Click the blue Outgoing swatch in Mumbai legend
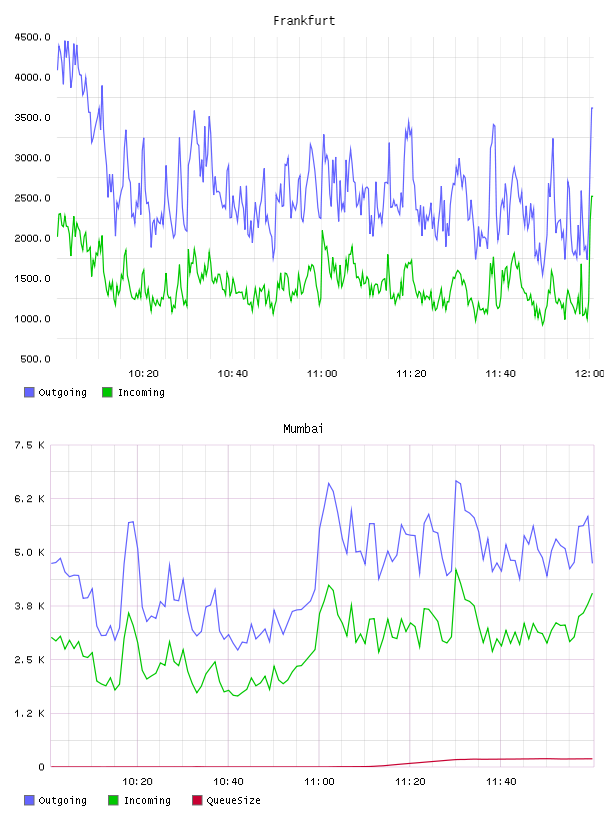Image resolution: width=608 pixels, height=816 pixels. pyautogui.click(x=29, y=800)
